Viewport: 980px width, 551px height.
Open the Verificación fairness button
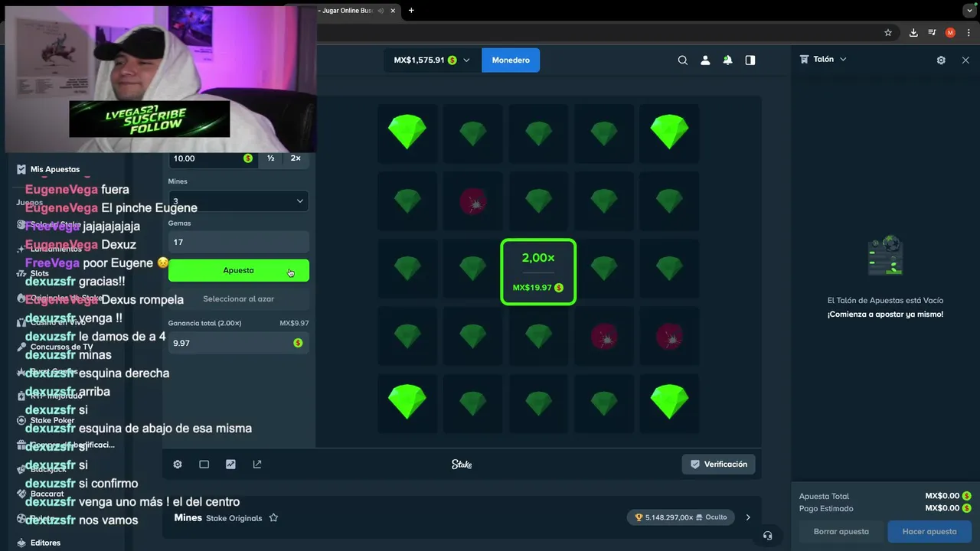(718, 465)
